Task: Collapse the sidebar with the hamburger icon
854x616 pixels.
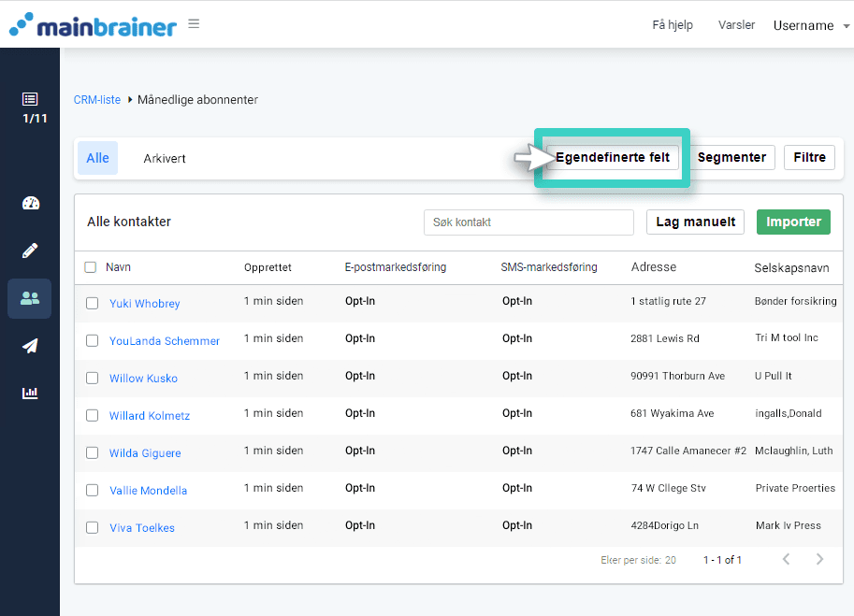Action: coord(193,24)
